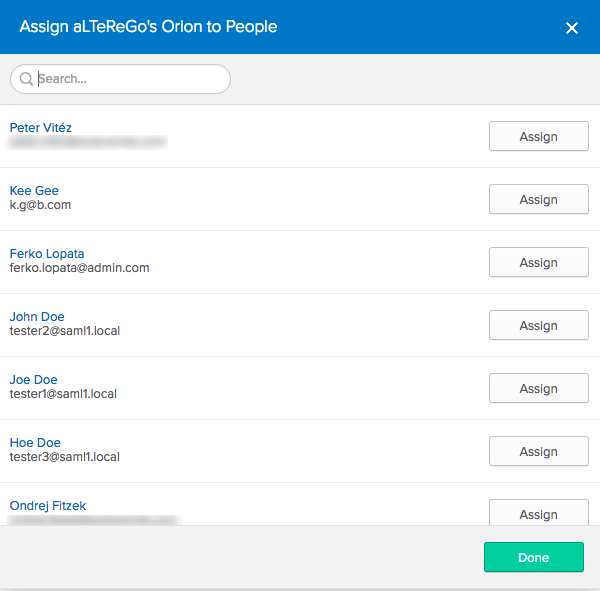The width and height of the screenshot is (600, 591).
Task: Assign the app to Hoe Doe
Action: pos(538,452)
